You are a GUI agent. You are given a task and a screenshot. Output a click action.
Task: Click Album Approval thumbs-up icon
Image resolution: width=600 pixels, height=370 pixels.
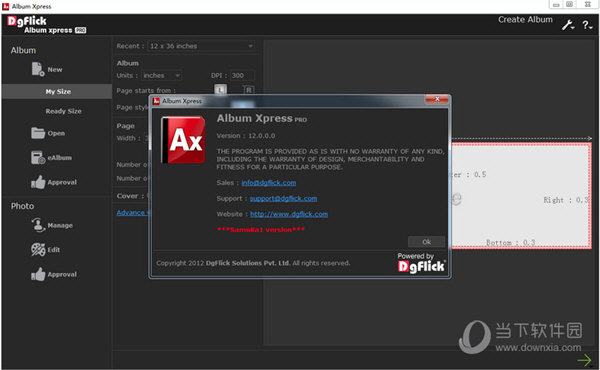point(38,182)
